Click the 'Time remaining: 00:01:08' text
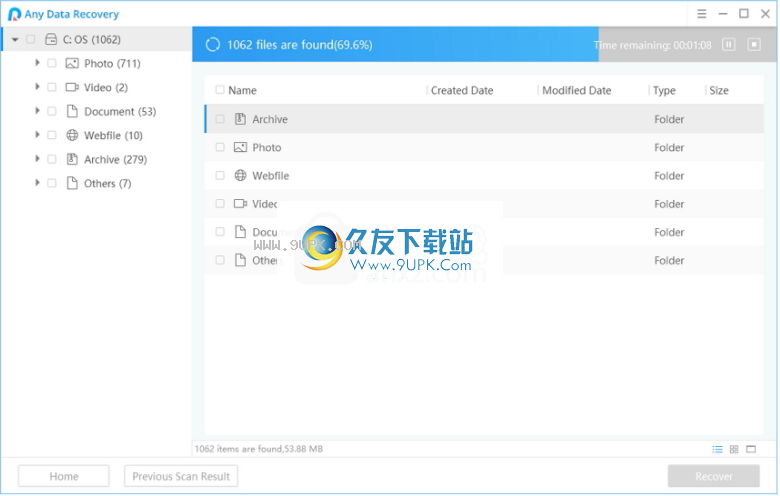 653,45
